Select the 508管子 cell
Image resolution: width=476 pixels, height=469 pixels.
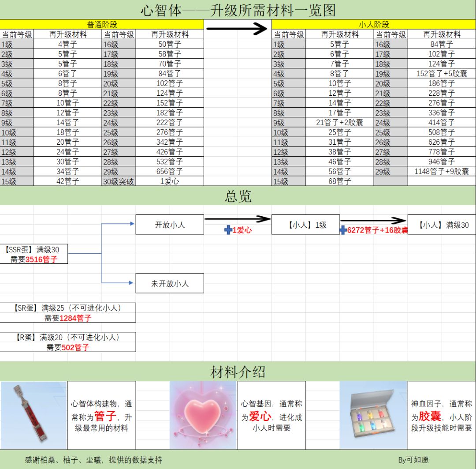click(442, 132)
